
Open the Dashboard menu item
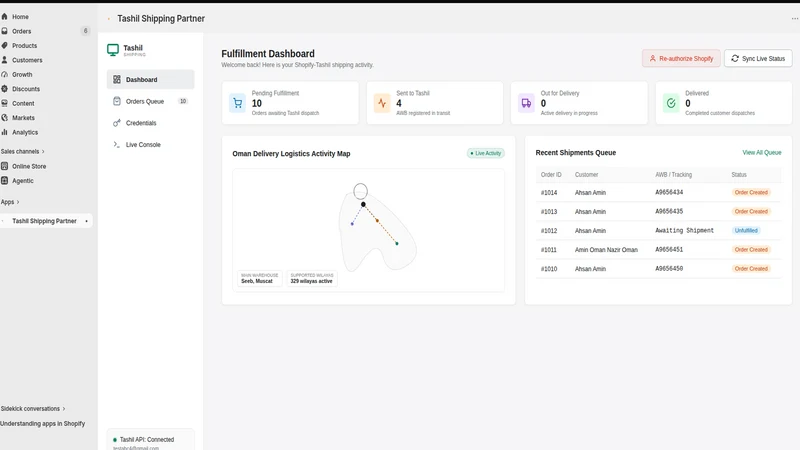coord(151,80)
